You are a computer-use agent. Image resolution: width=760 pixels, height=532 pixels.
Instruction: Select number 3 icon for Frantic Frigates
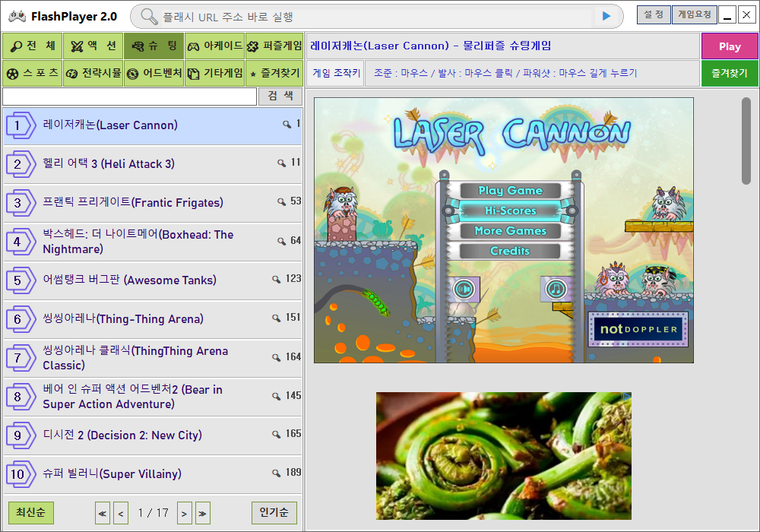(21, 203)
